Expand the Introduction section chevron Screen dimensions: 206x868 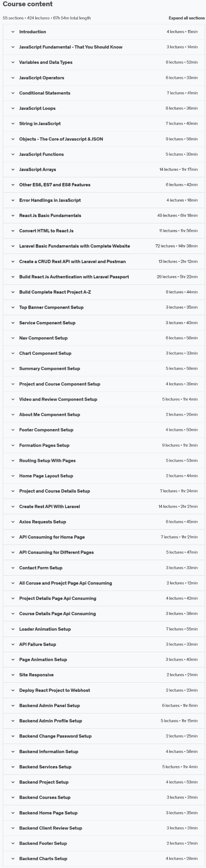13,32
